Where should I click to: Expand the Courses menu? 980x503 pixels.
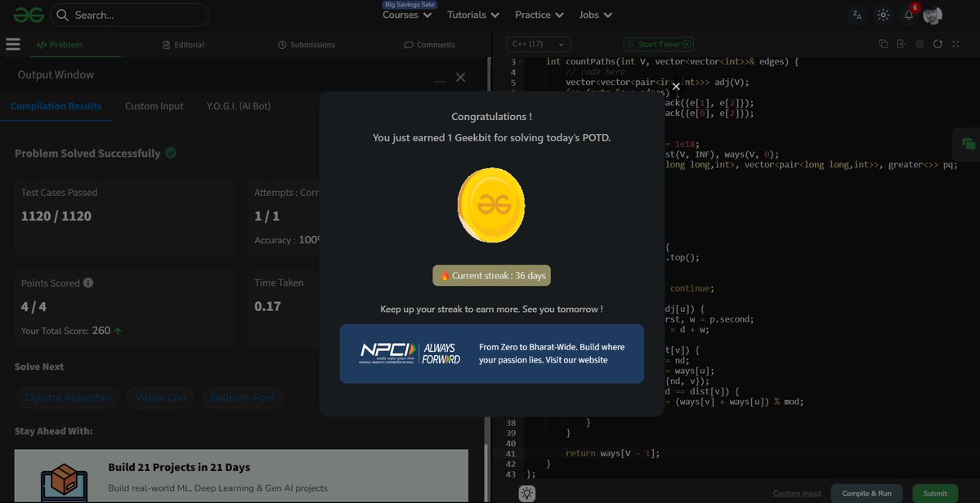[407, 15]
